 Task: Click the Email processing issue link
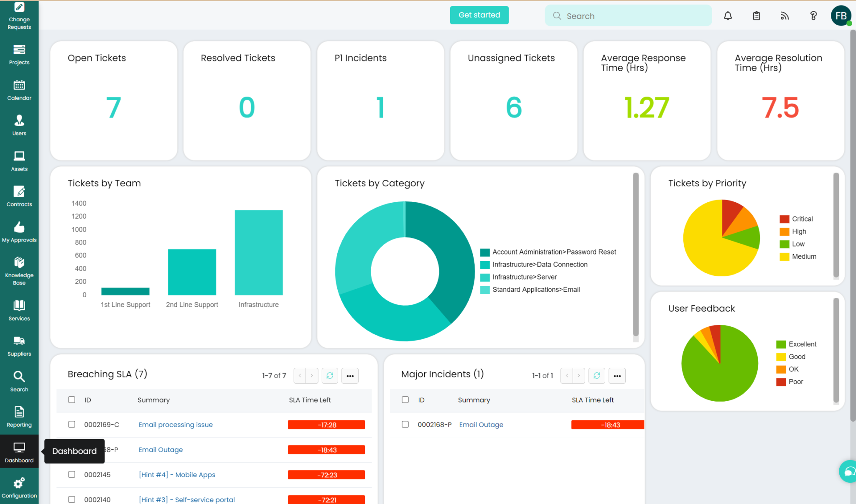click(176, 425)
